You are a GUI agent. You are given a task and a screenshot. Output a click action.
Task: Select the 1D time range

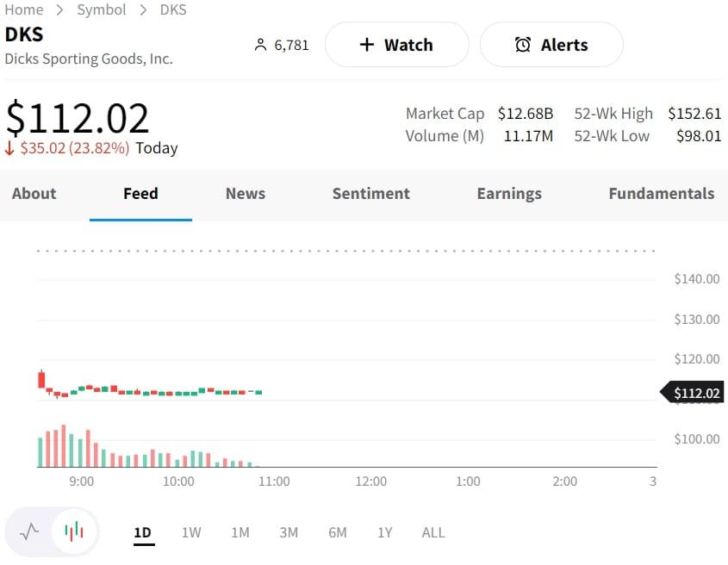pyautogui.click(x=143, y=532)
